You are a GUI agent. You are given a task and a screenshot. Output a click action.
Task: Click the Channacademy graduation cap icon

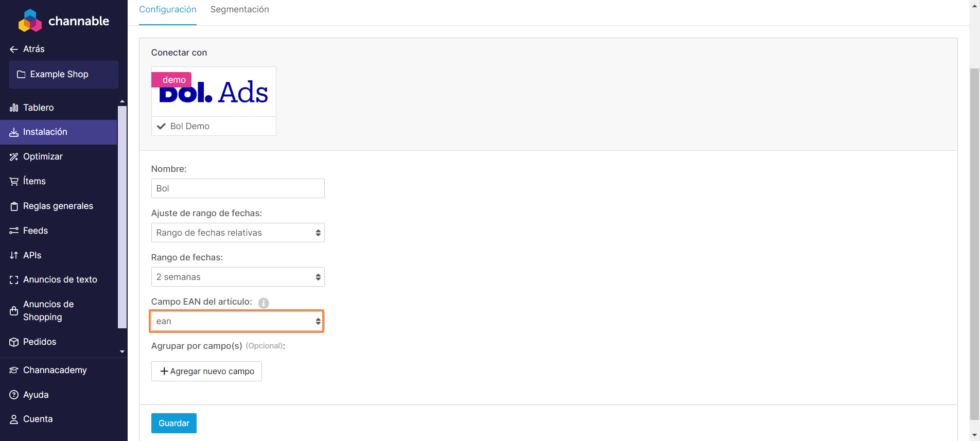point(14,371)
